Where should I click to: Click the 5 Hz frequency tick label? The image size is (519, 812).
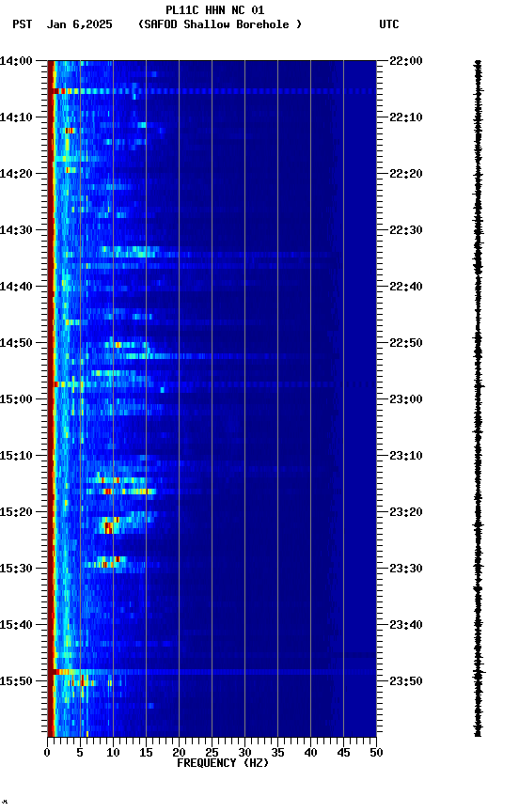click(x=80, y=753)
